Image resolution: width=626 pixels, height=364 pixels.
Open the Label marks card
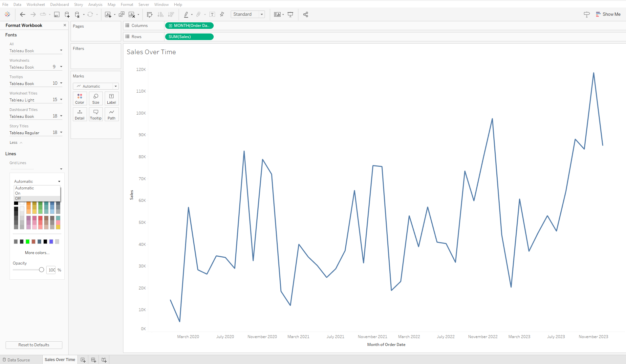point(112,98)
